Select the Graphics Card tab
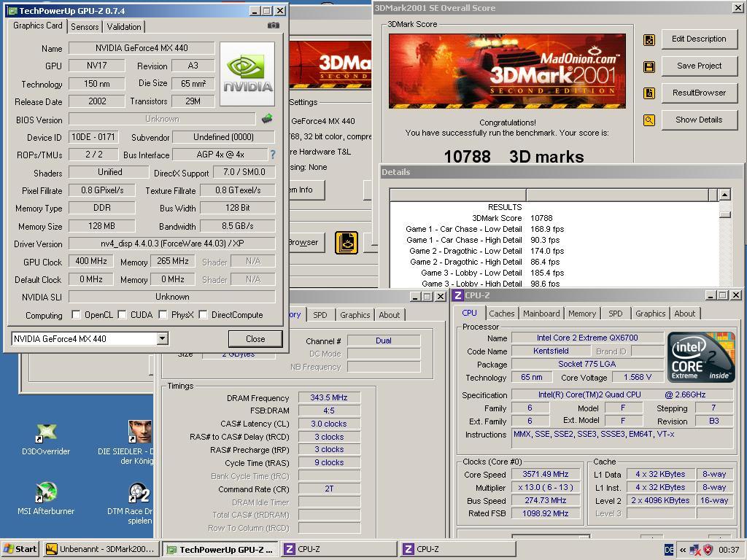The height and width of the screenshot is (560, 747). [38, 26]
